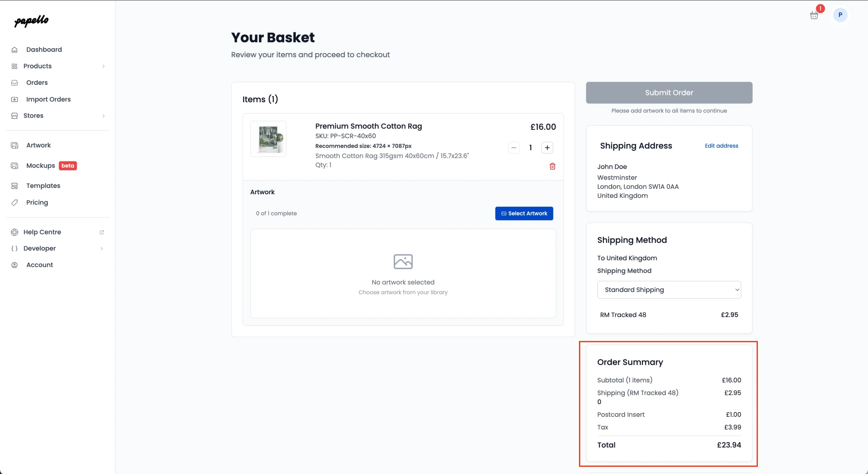868x474 pixels.
Task: Click the Select Artwork button
Action: point(524,213)
